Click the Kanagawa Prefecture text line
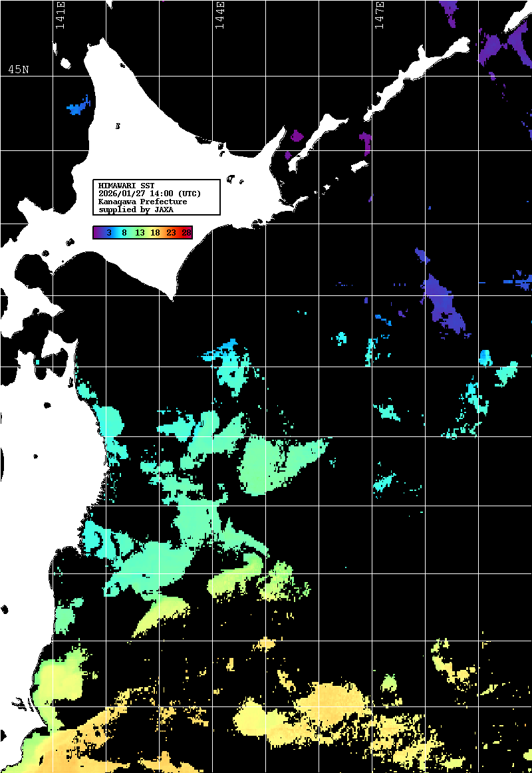This screenshot has height=773, width=532. click(x=142, y=202)
